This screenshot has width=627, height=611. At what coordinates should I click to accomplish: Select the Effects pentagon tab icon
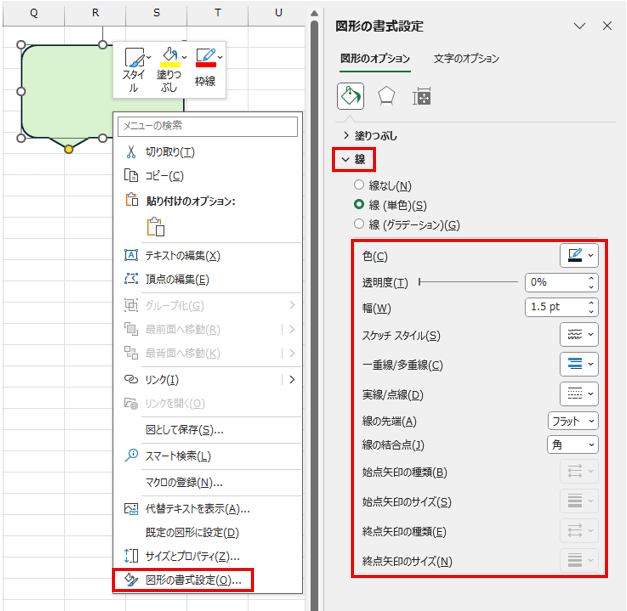pos(386,96)
